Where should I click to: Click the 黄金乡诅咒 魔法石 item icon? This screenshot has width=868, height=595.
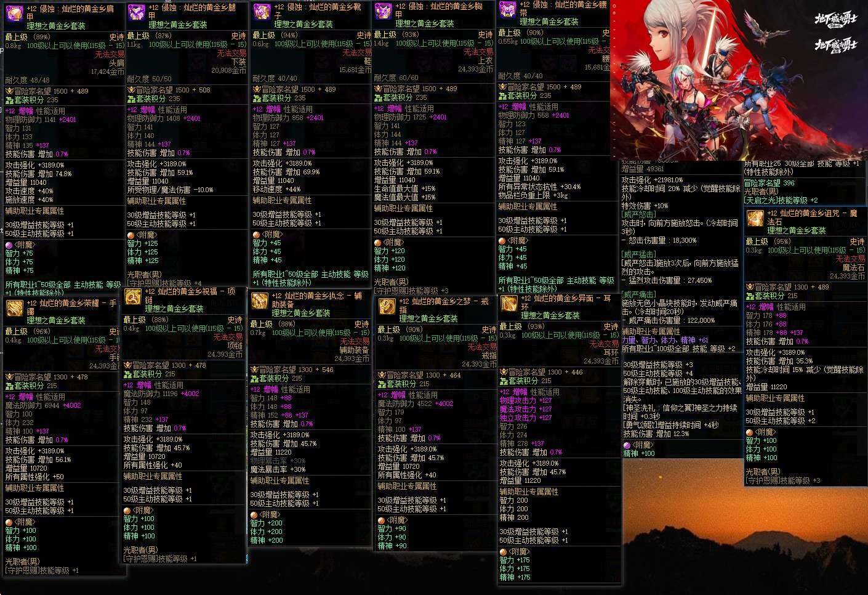point(755,218)
